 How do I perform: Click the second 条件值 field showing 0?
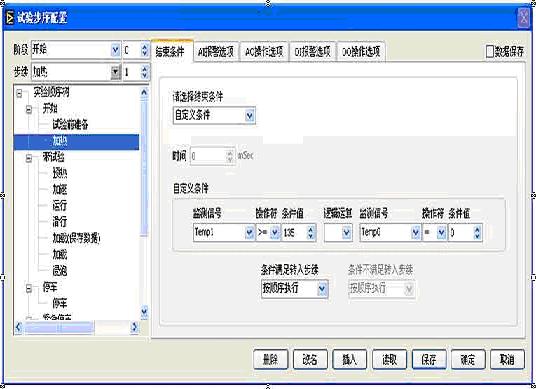click(461, 233)
